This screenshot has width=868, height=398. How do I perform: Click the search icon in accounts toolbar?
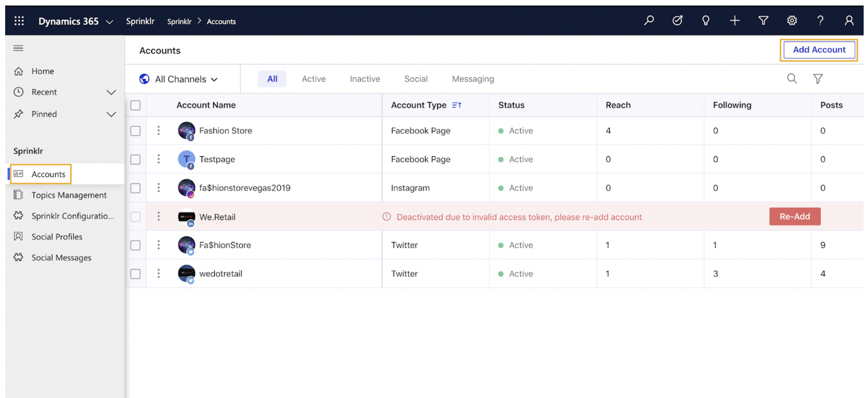click(792, 78)
